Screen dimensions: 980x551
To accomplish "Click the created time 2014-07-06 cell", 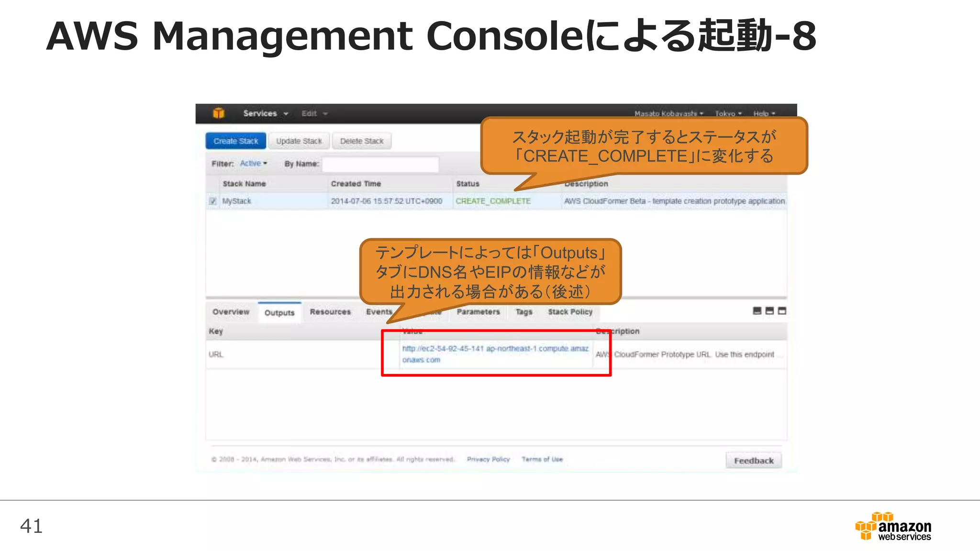I will (x=387, y=201).
